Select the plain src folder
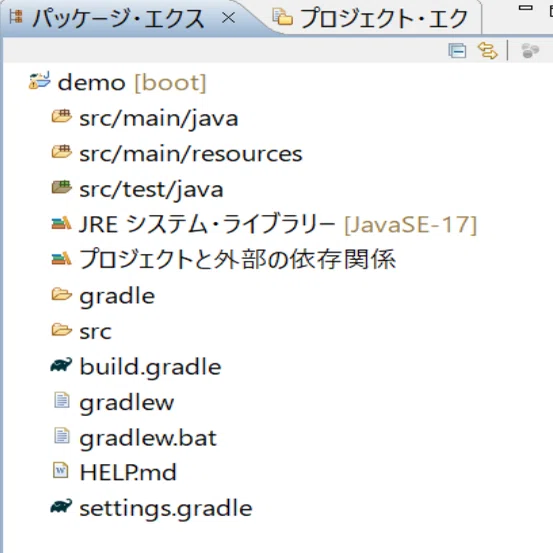 (96, 332)
